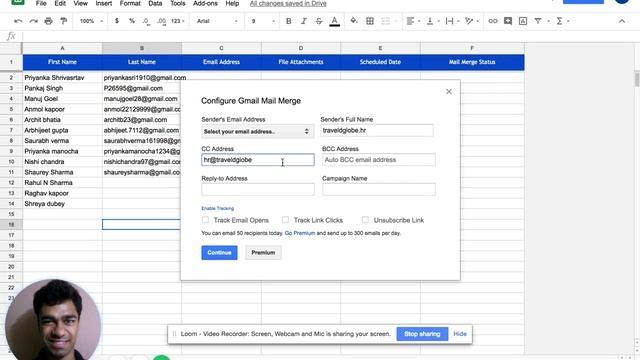Format as currency with dollar icon
The width and height of the screenshot is (640, 360).
[x=117, y=21]
